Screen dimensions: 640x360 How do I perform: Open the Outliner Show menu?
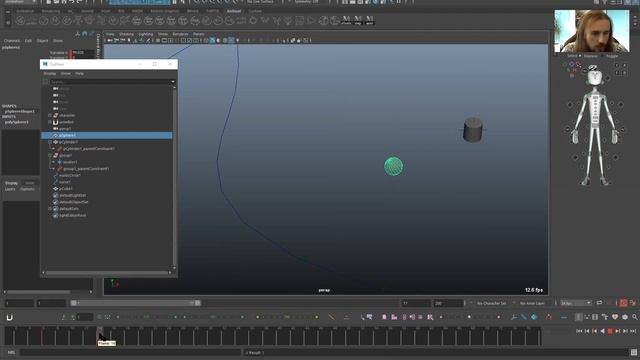pyautogui.click(x=66, y=73)
